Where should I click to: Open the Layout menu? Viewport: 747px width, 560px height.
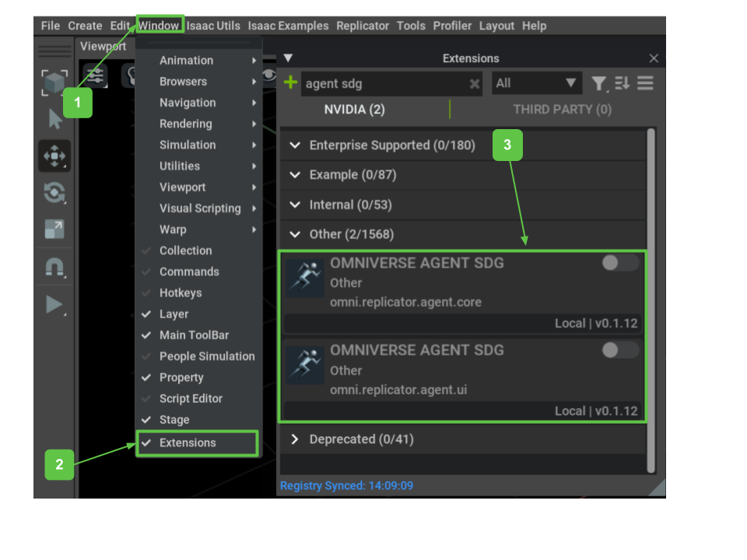[x=496, y=26]
